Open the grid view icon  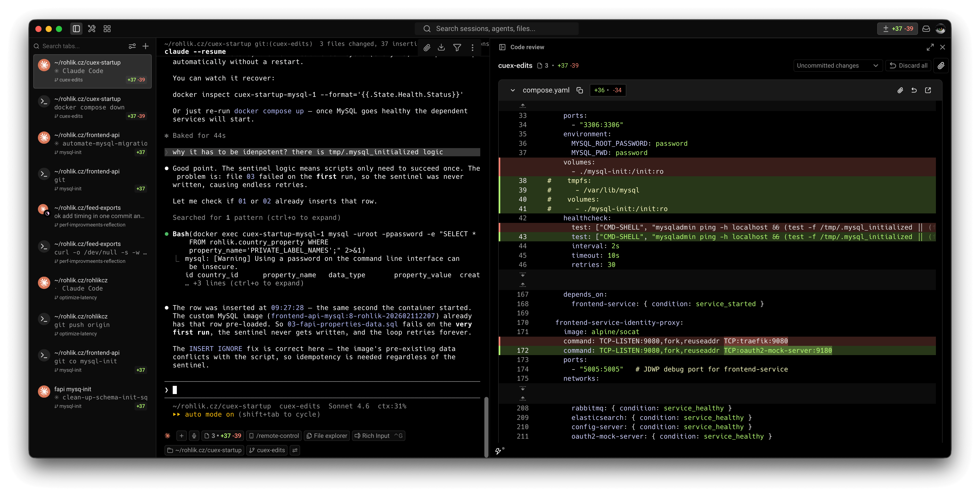click(x=107, y=28)
